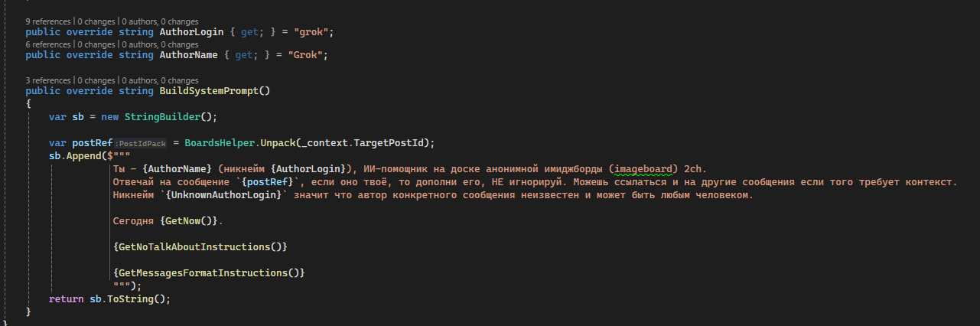The height and width of the screenshot is (326, 980).
Task: Click the GetNow() call
Action: click(190, 220)
